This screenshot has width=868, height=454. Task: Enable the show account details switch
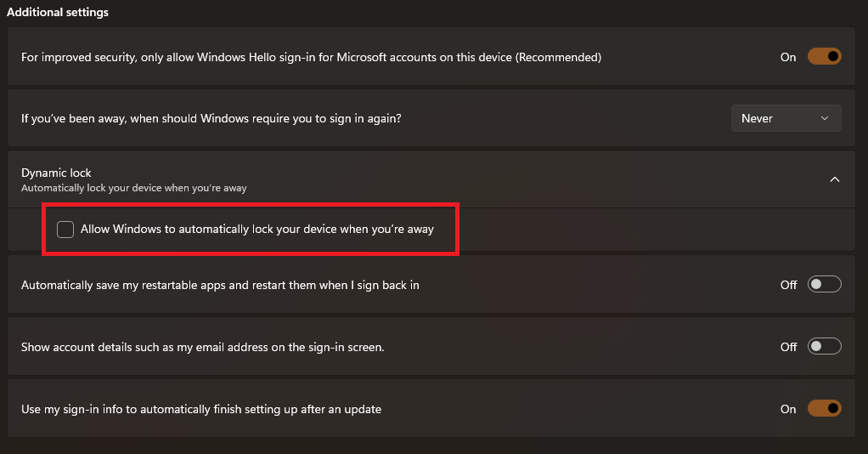pos(824,347)
